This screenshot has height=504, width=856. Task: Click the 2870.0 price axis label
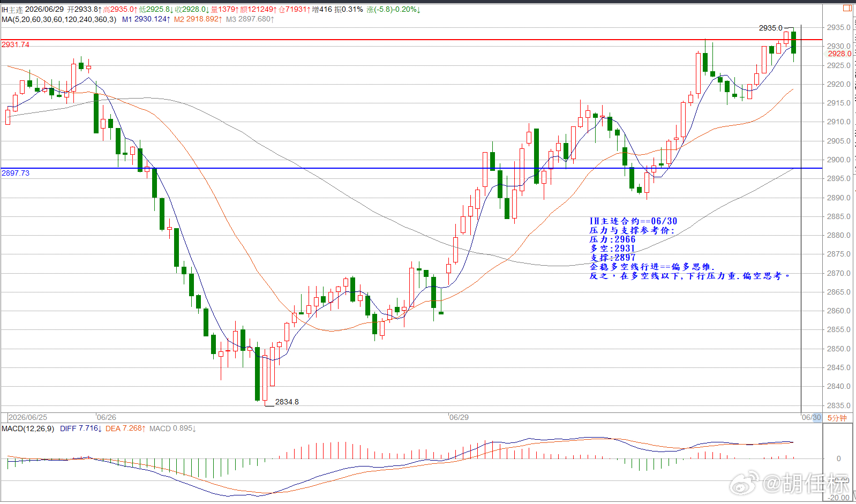(x=838, y=273)
